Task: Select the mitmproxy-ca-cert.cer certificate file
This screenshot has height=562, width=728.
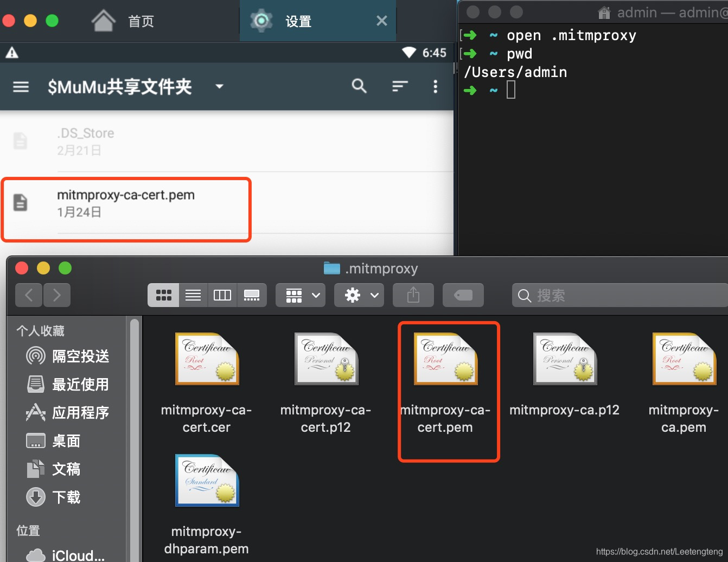Action: pyautogui.click(x=207, y=383)
